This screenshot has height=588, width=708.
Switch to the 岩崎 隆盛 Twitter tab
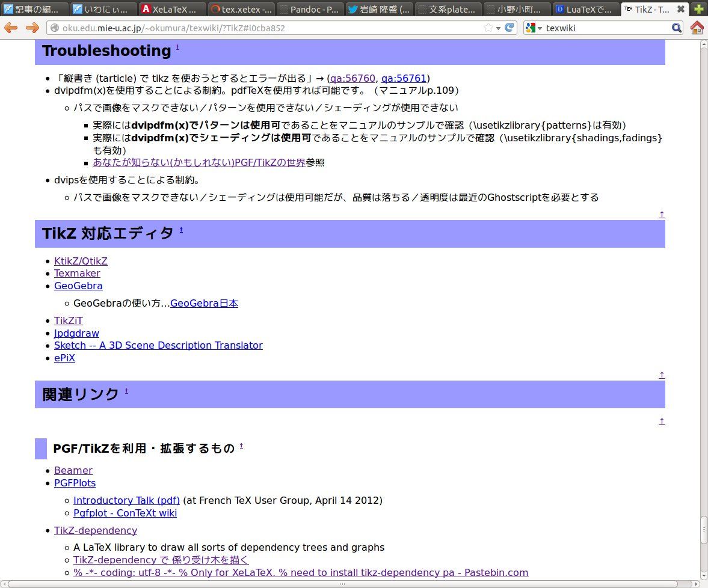pyautogui.click(x=379, y=9)
